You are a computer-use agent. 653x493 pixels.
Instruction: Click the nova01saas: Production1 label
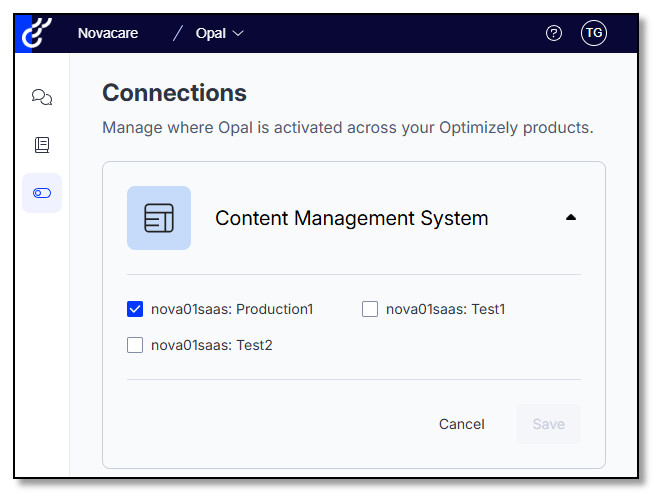pyautogui.click(x=232, y=309)
